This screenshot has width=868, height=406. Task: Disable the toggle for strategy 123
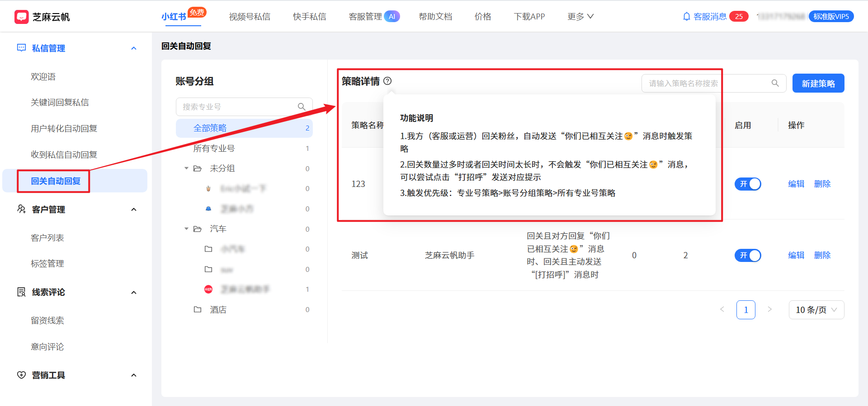click(748, 184)
